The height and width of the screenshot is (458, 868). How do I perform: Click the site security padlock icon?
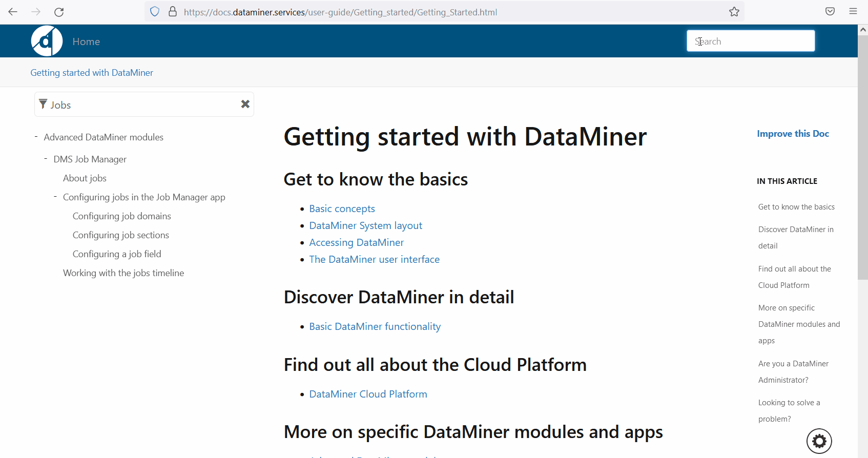(173, 12)
